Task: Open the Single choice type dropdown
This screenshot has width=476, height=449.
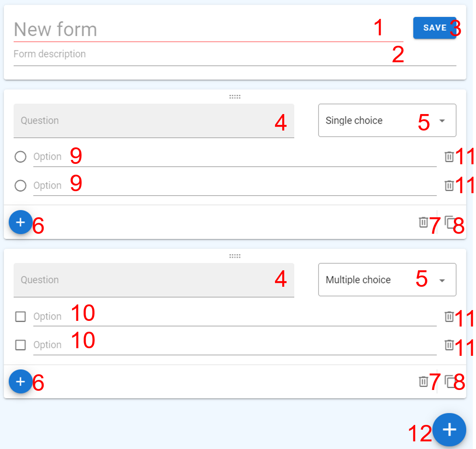Action: (387, 120)
